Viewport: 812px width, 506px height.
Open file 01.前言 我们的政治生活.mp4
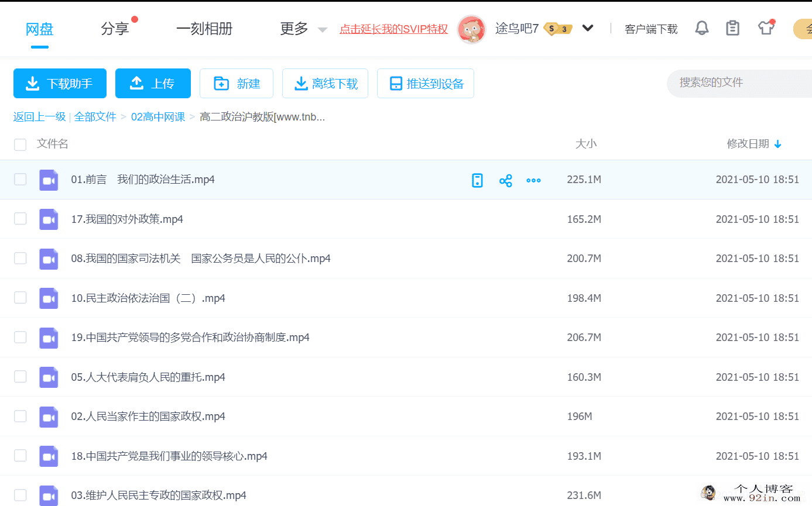pyautogui.click(x=143, y=180)
